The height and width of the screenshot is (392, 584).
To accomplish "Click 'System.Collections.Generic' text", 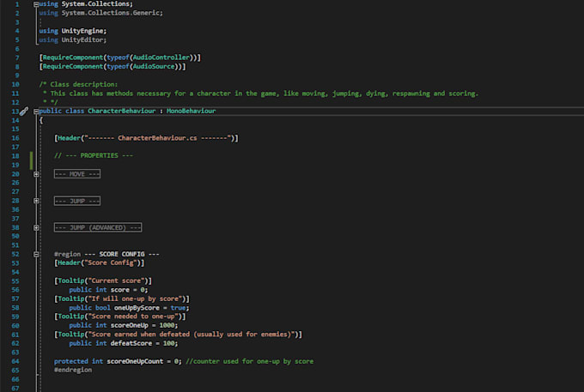I will pos(110,13).
